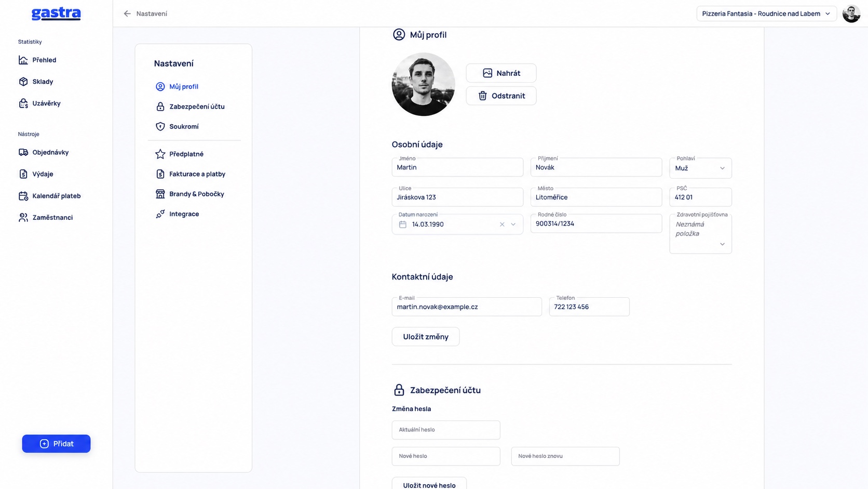Open Kalendář plateb calendar icon

(x=23, y=196)
